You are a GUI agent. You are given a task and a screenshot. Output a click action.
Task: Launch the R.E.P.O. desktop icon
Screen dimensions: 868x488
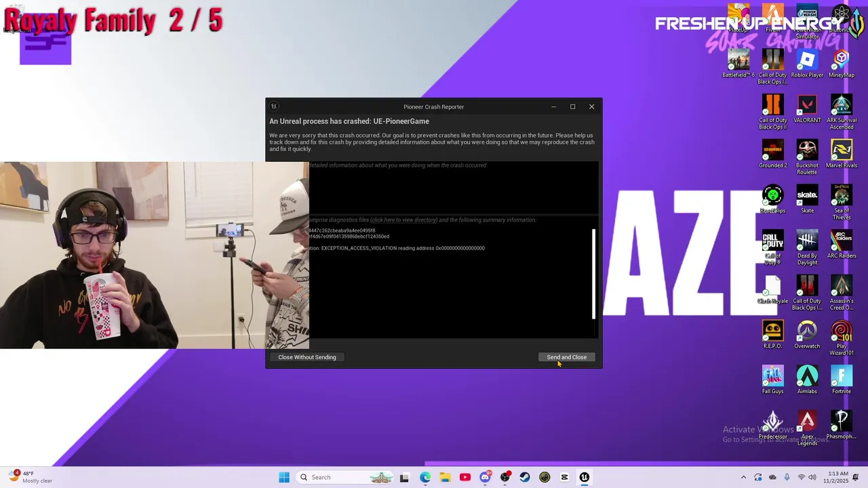(773, 335)
